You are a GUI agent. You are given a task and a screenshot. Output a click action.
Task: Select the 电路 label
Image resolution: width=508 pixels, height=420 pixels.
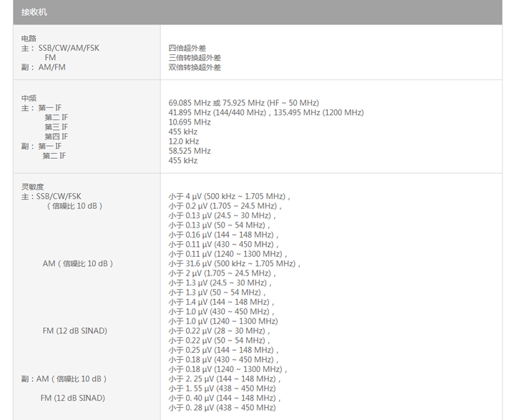[29, 39]
